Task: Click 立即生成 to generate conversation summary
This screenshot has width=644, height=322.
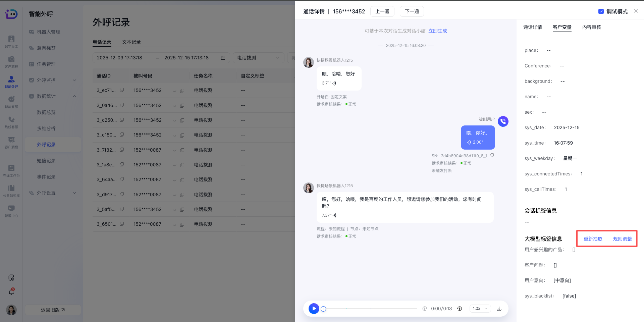Action: point(437,31)
